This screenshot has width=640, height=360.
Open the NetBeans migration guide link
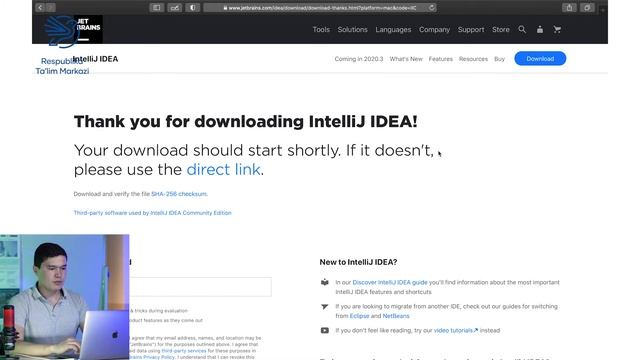pyautogui.click(x=396, y=316)
